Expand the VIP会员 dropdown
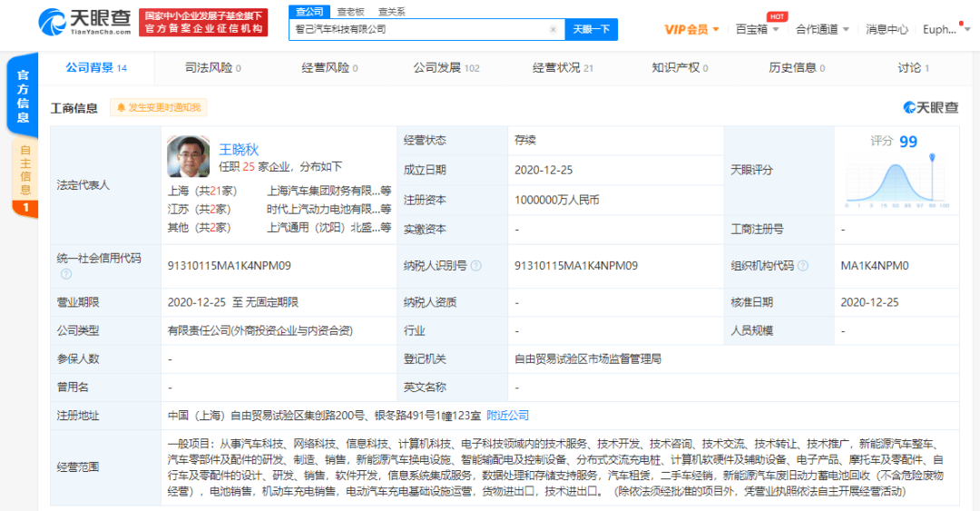The width and height of the screenshot is (980, 511). [x=691, y=30]
